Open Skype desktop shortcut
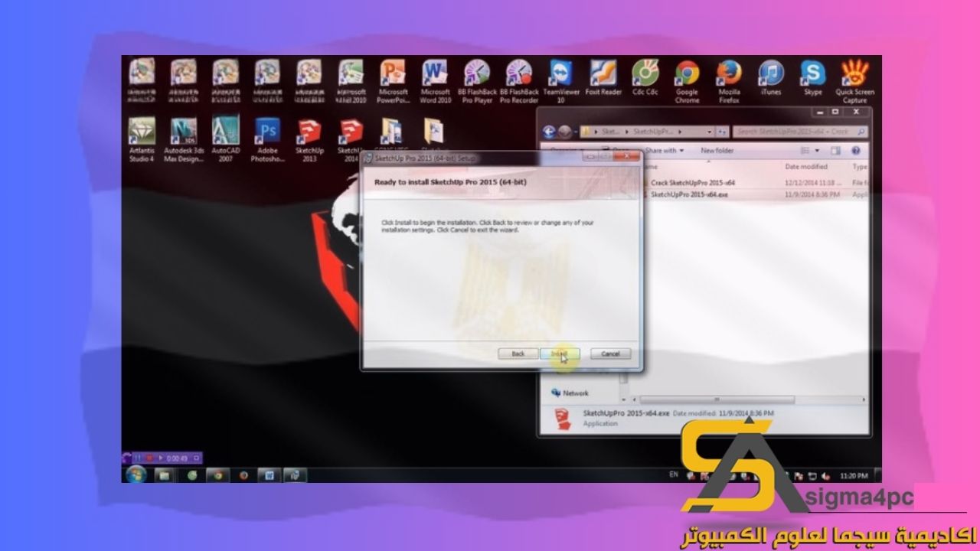 813,78
